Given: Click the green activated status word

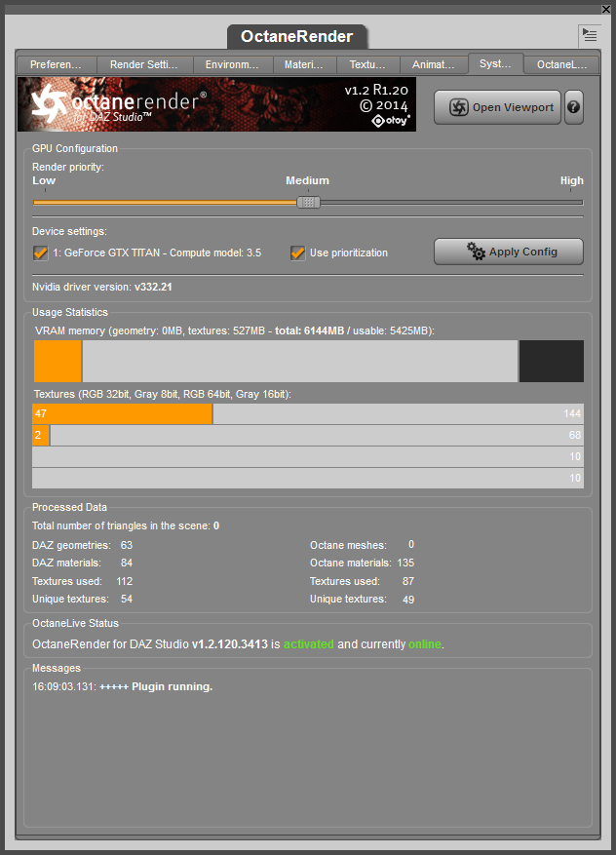Looking at the screenshot, I should coord(309,644).
